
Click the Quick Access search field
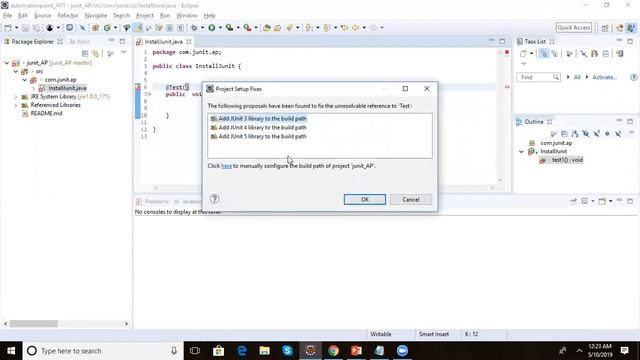(x=573, y=28)
